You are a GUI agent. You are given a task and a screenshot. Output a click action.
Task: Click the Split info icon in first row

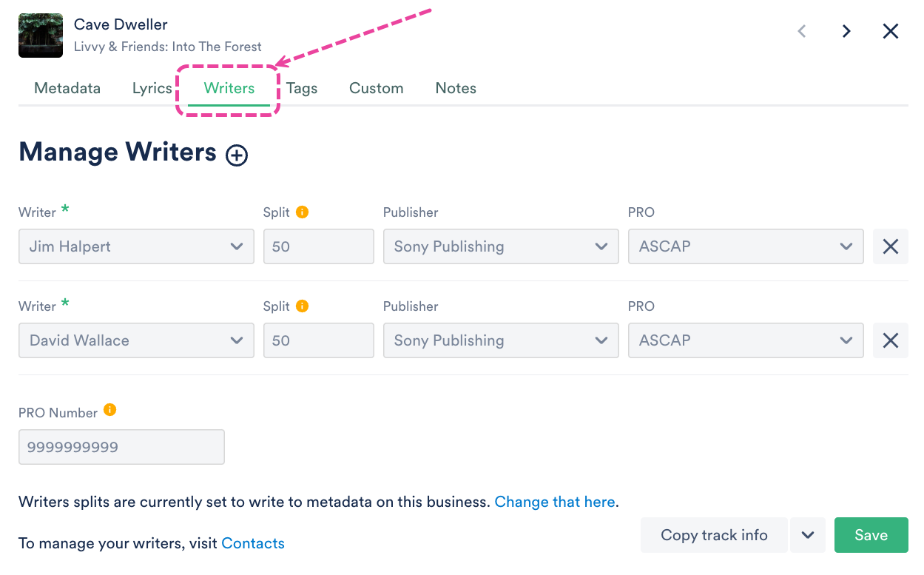(x=302, y=212)
